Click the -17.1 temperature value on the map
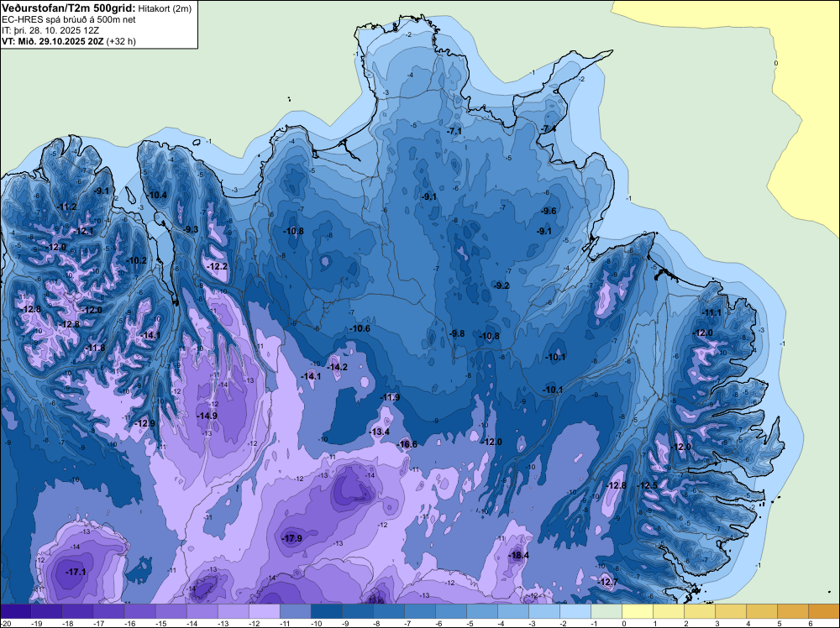Image resolution: width=840 pixels, height=628 pixels. [x=76, y=572]
